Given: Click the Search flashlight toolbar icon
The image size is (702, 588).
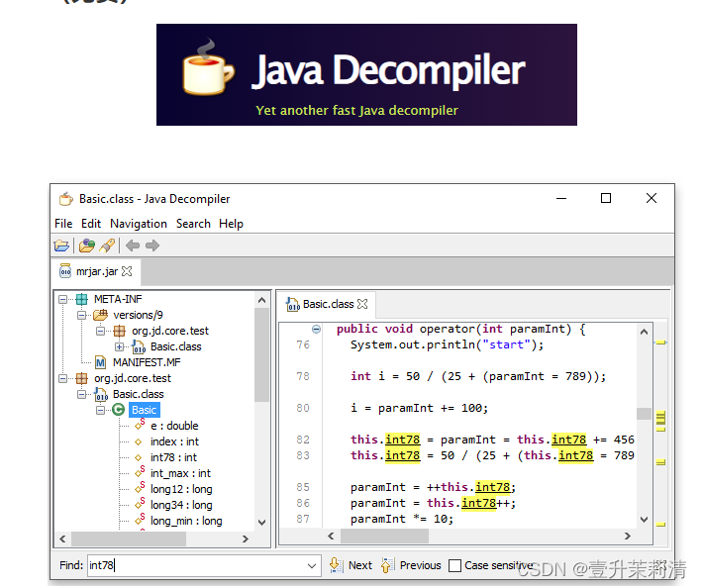Looking at the screenshot, I should 108,245.
